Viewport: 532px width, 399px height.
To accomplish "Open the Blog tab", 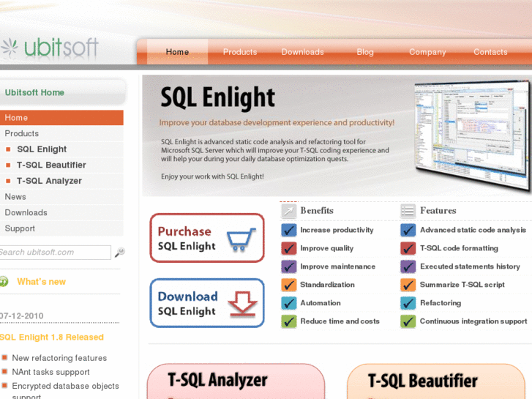I will pos(365,52).
